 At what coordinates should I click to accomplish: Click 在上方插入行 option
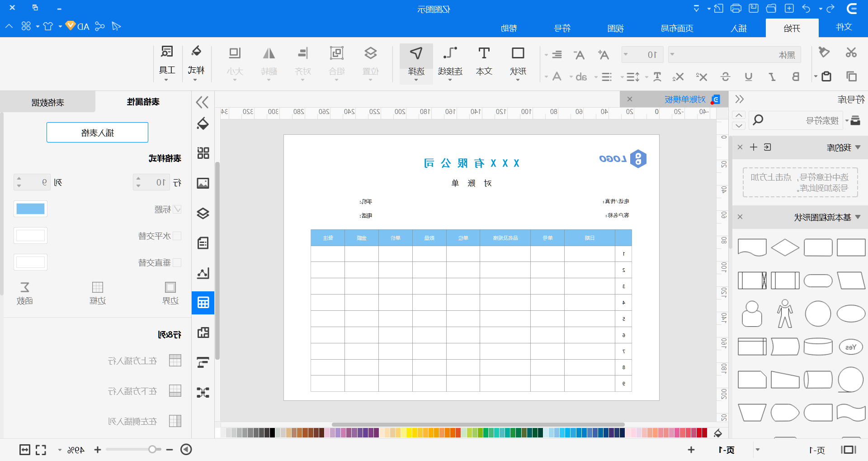[145, 361]
